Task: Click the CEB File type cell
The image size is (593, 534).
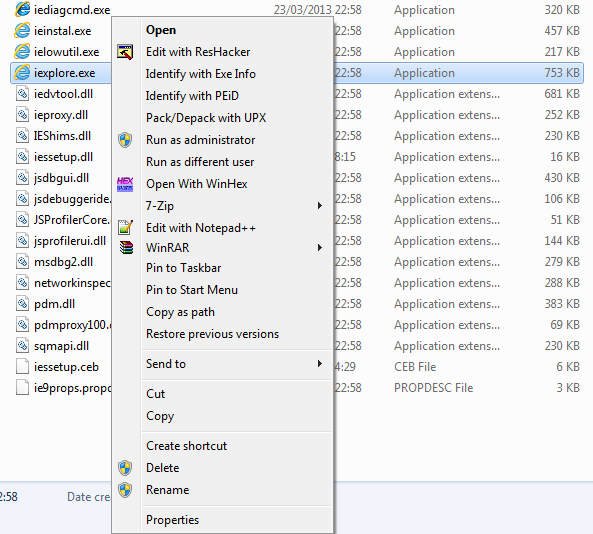Action: coord(415,366)
